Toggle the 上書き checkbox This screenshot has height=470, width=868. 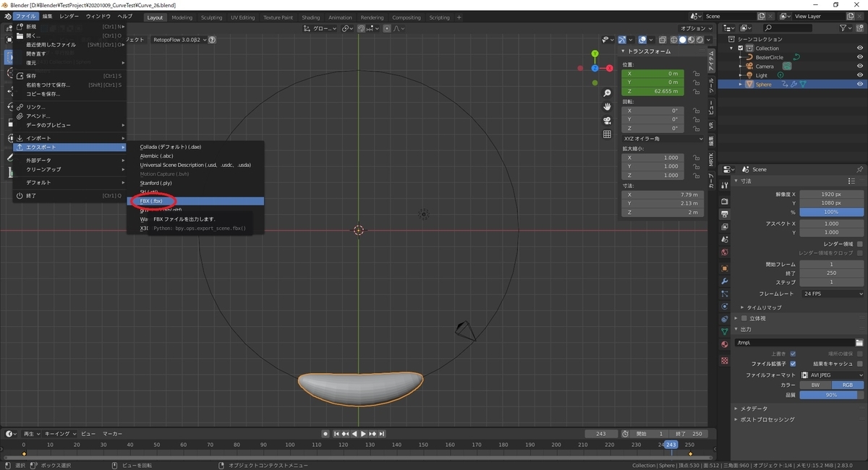[793, 354]
